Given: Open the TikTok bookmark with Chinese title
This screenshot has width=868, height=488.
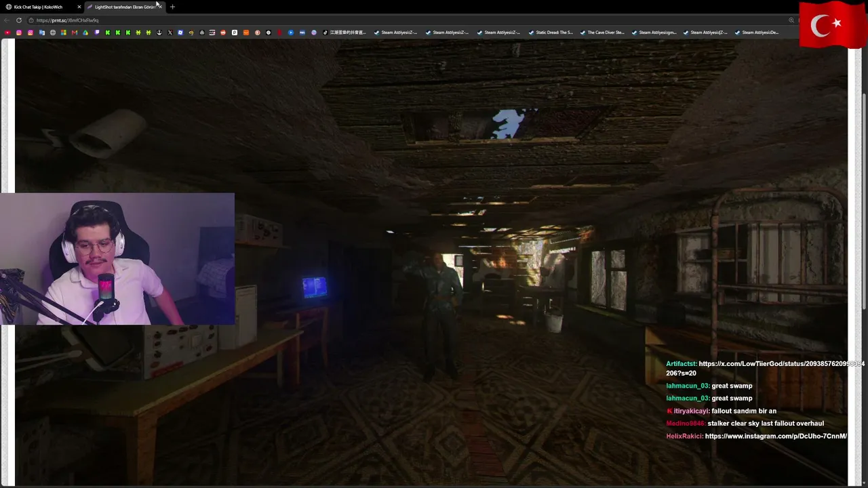Looking at the screenshot, I should point(344,33).
